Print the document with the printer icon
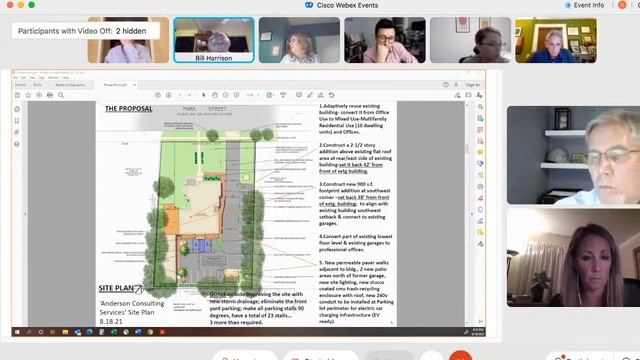 coord(50,95)
